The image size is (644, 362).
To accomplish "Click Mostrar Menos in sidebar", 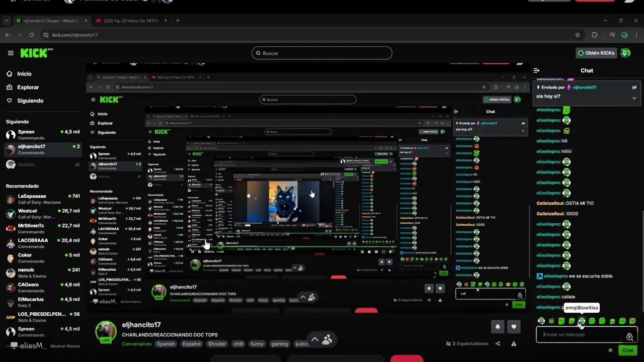I will click(x=65, y=346).
